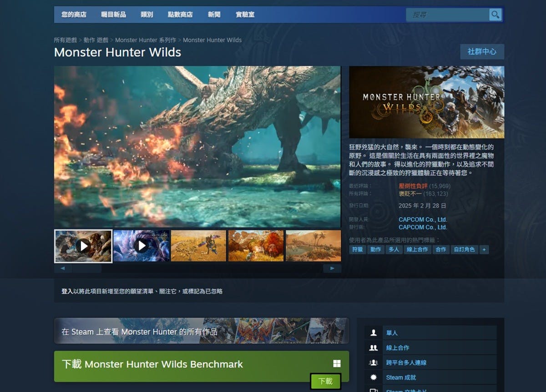Click the cross-platform icon beside 跨平台多人連線
This screenshot has height=392, width=546.
pyautogui.click(x=374, y=363)
